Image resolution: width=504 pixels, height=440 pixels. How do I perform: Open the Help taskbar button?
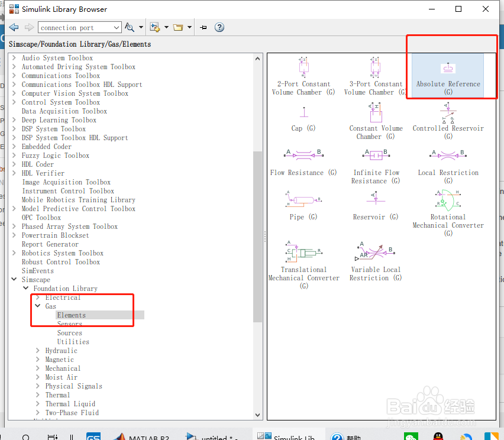[x=347, y=436]
